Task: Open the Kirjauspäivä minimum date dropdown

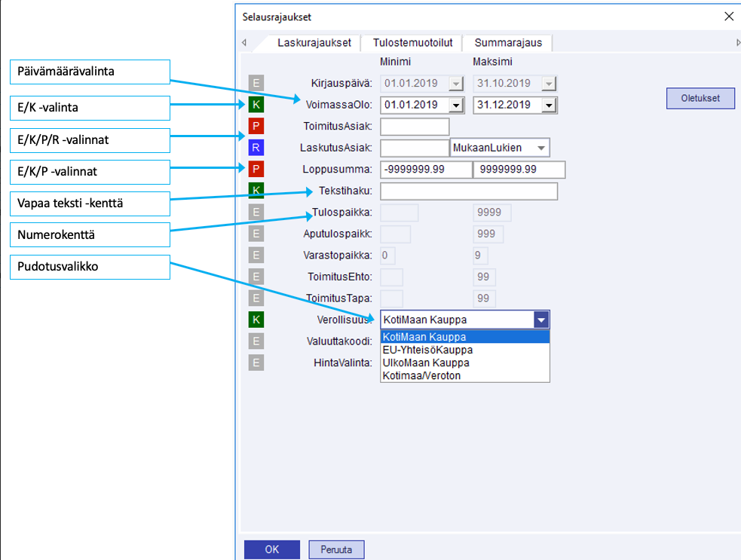Action: (x=455, y=84)
